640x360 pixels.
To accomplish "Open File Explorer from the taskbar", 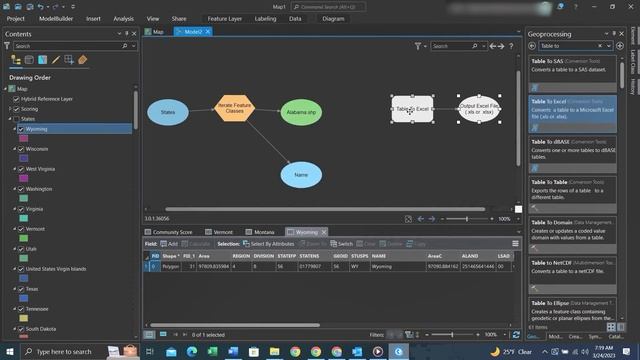I will pos(274,351).
